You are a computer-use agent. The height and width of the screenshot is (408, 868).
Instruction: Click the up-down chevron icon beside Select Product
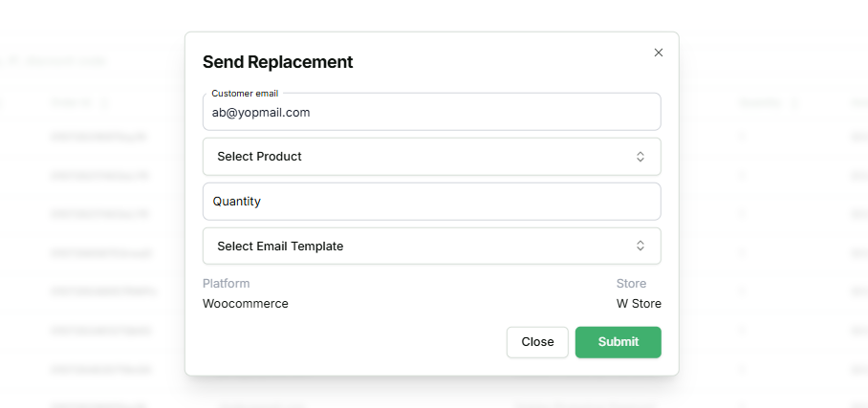640,157
